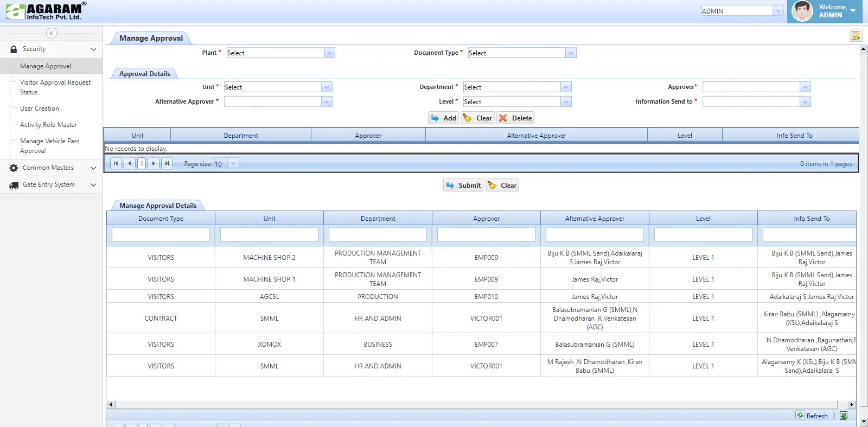Viewport: 868px width, 427px height.
Task: Expand the Gate Entry System chevron
Action: point(93,185)
